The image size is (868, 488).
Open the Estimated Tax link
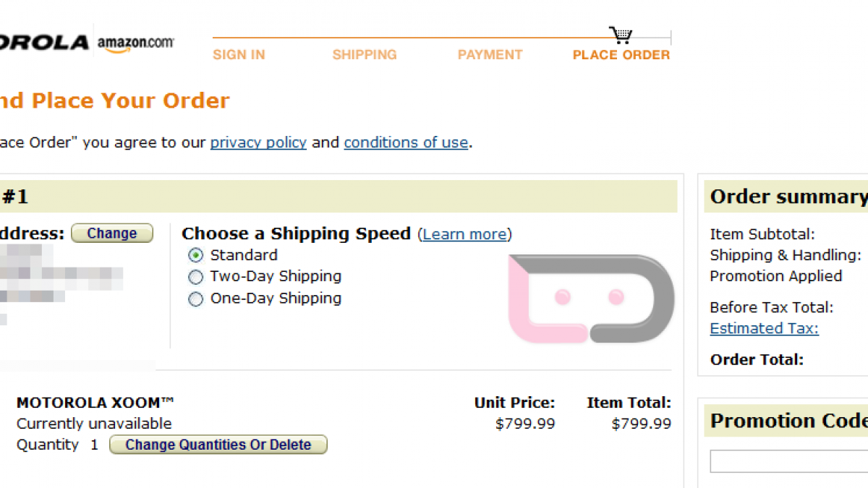[x=764, y=328]
